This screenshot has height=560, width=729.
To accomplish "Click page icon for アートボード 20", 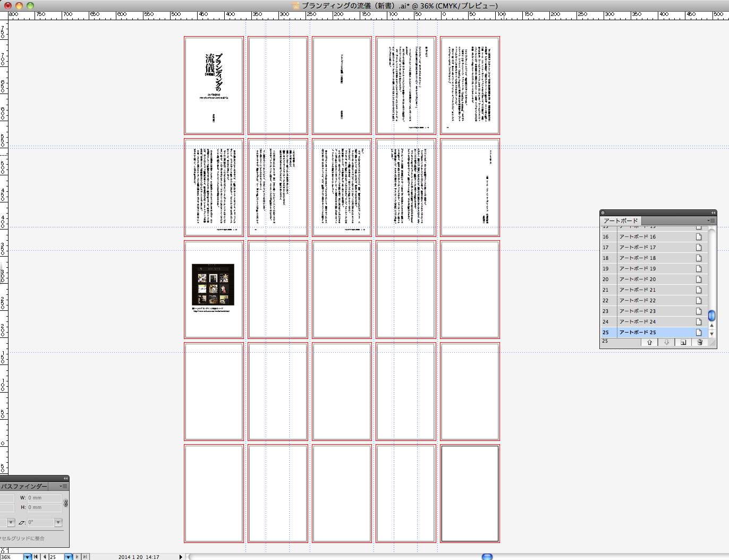I will pos(699,279).
